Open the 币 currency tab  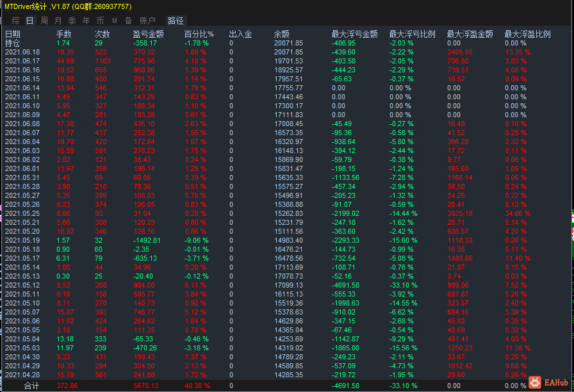(101, 21)
